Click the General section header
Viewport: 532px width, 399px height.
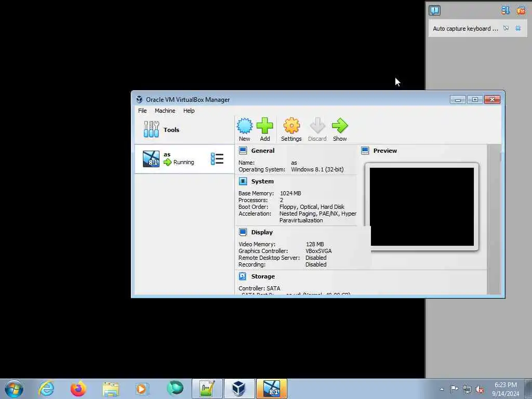(262, 150)
